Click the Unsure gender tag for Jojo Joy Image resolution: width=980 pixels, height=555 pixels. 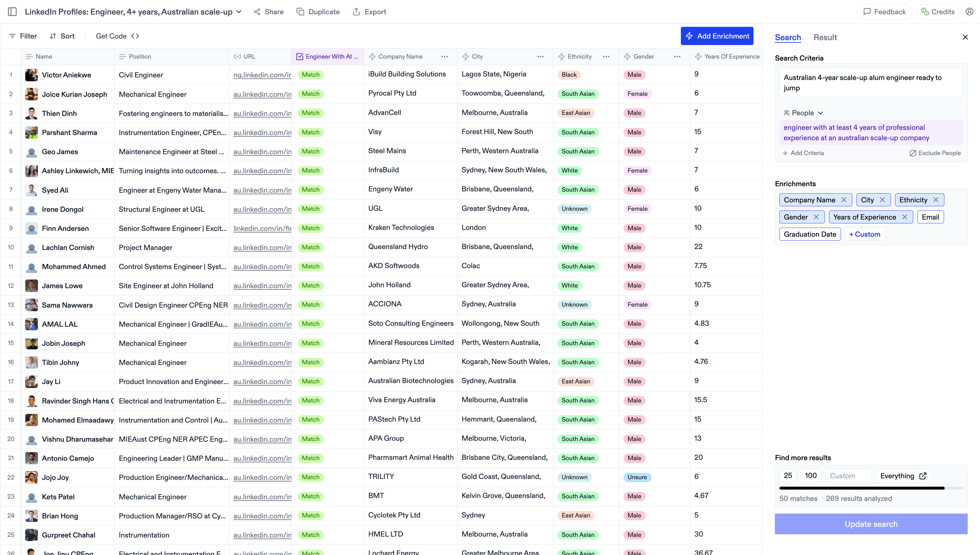coord(637,477)
